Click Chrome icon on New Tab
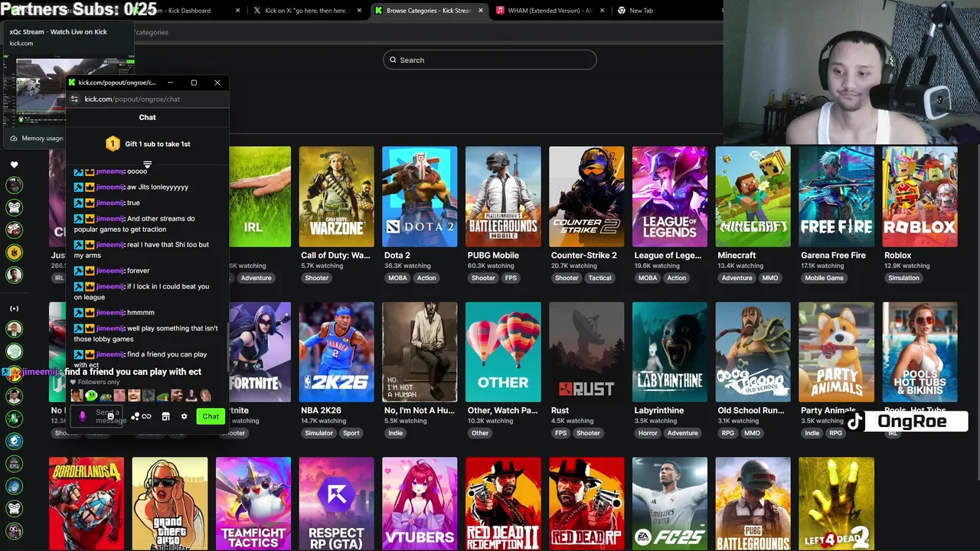980x551 pixels. (x=621, y=11)
